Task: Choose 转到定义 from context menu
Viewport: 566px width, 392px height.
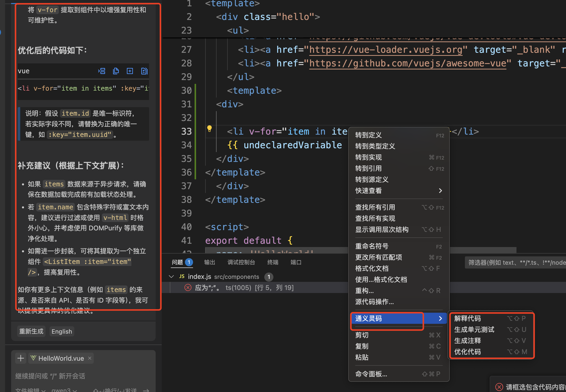Action: point(399,135)
